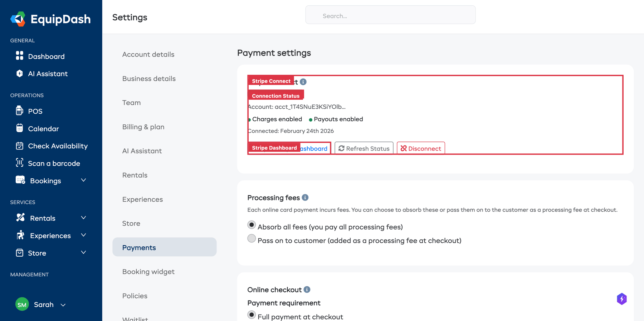Open Dashboard grid icon in sidebar
Viewport: 644px width, 321px height.
[x=20, y=56]
